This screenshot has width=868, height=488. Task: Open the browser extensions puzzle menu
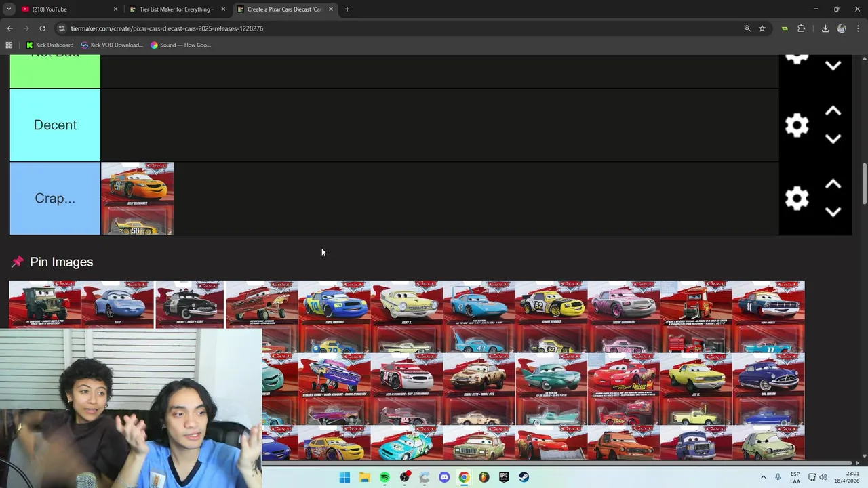pos(802,28)
